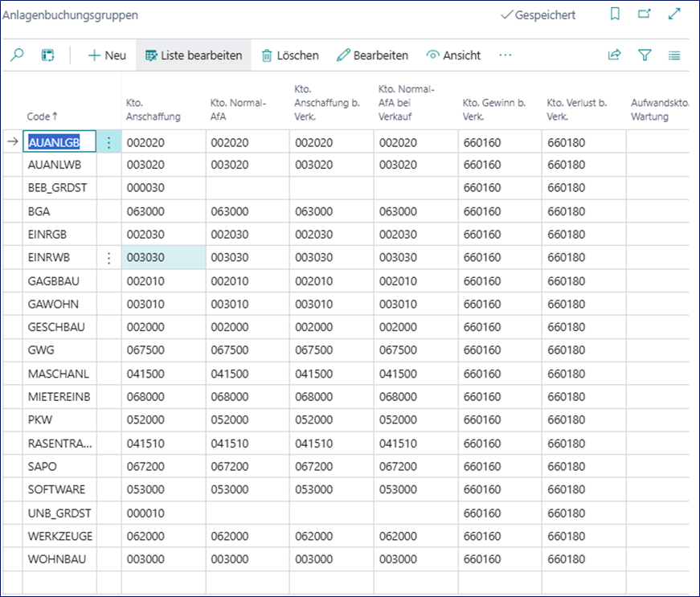Image resolution: width=700 pixels, height=597 pixels.
Task: Select the Ansicht action
Action: coord(453,55)
